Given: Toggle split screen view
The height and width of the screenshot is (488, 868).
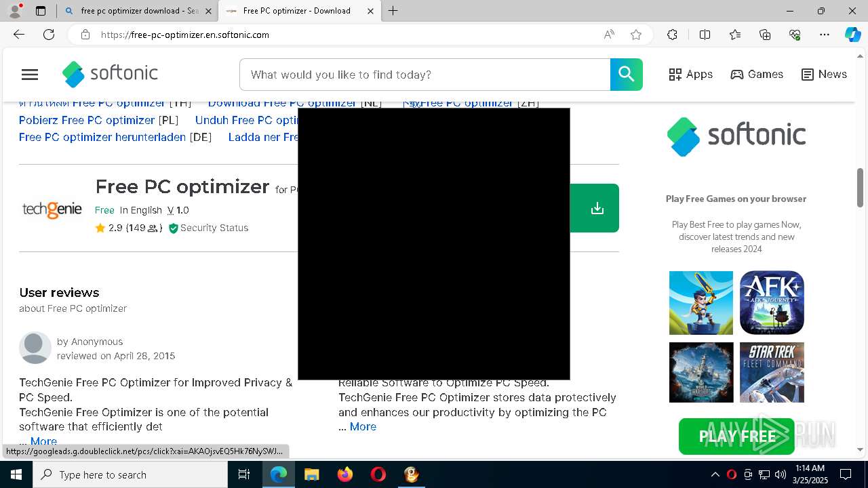Looking at the screenshot, I should pos(705,35).
